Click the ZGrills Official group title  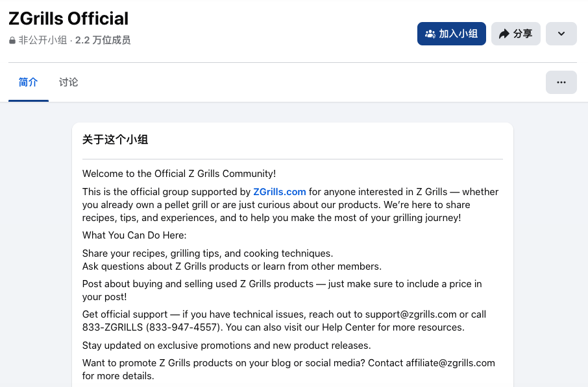tap(69, 18)
